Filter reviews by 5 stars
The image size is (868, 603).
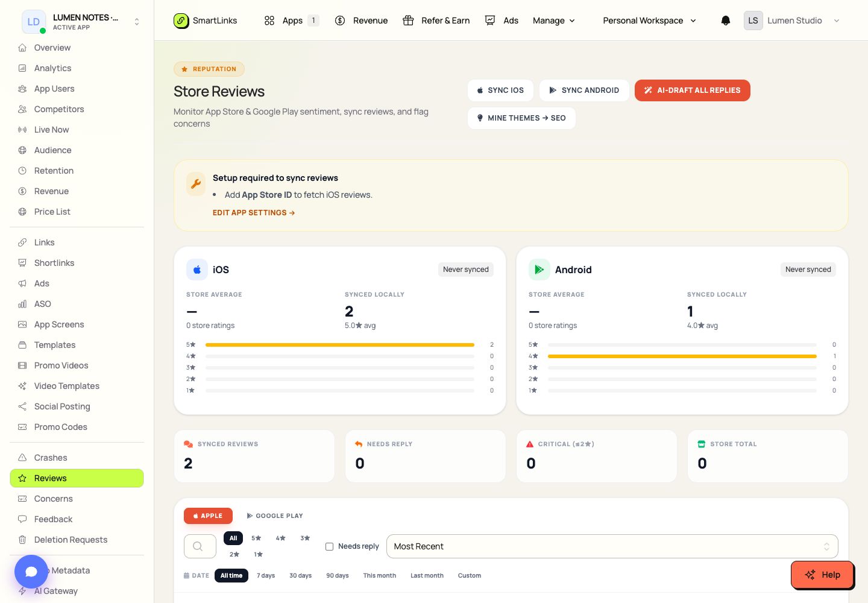256,538
